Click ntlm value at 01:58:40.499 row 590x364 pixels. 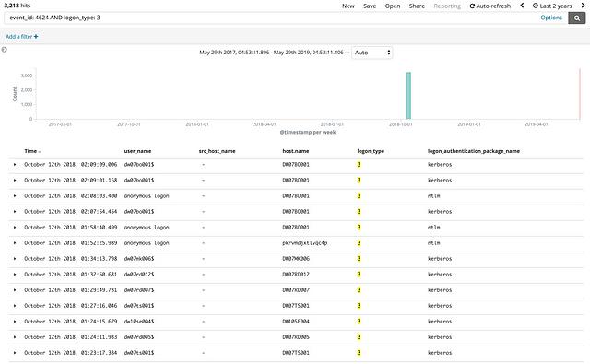[434, 228]
